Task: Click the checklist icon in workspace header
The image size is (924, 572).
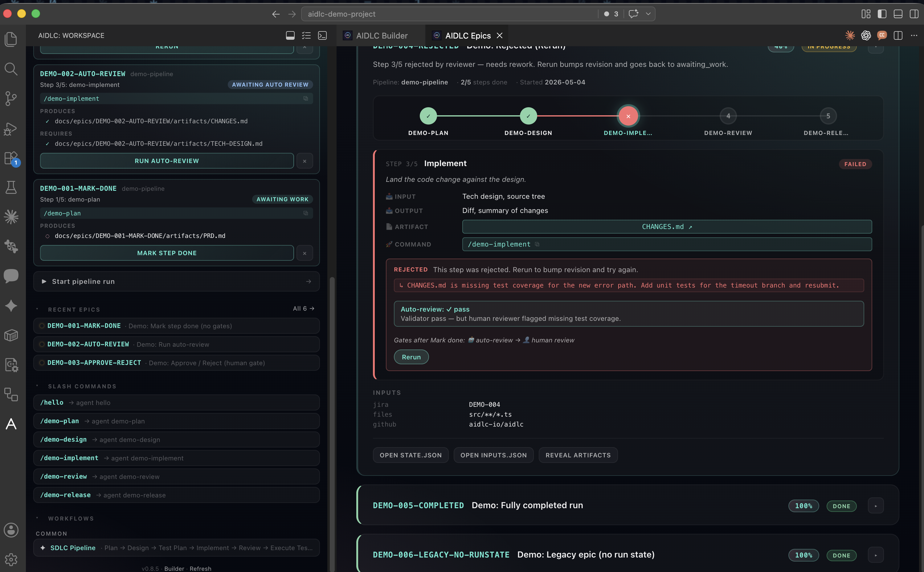Action: [306, 35]
